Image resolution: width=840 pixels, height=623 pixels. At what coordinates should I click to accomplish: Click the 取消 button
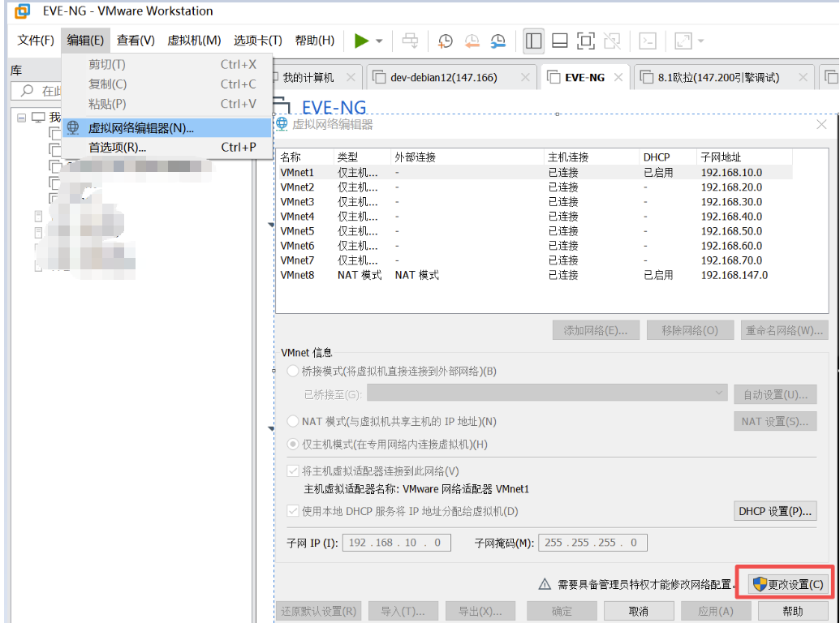point(639,611)
